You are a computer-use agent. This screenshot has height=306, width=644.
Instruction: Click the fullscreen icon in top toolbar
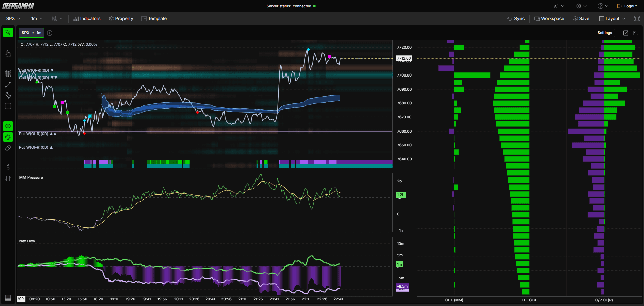point(637,19)
